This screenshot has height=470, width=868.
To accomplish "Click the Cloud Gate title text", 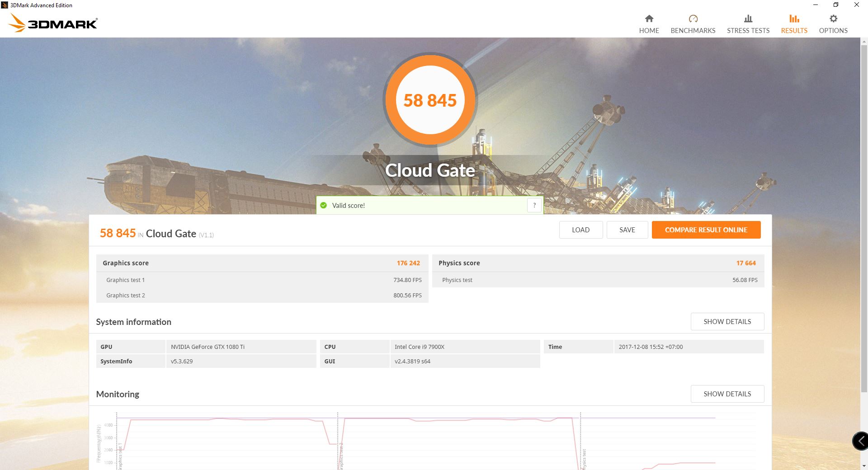I will pos(430,170).
